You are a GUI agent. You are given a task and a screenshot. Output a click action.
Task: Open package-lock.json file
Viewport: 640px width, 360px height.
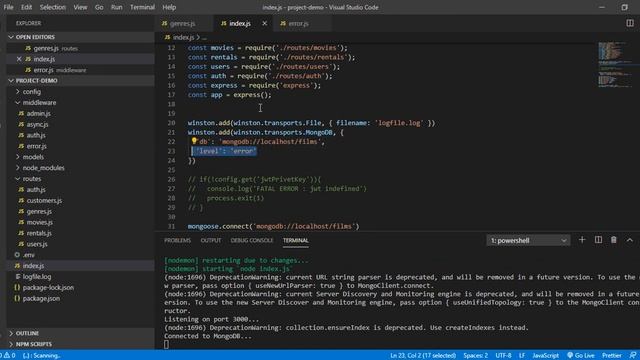click(x=80, y=287)
